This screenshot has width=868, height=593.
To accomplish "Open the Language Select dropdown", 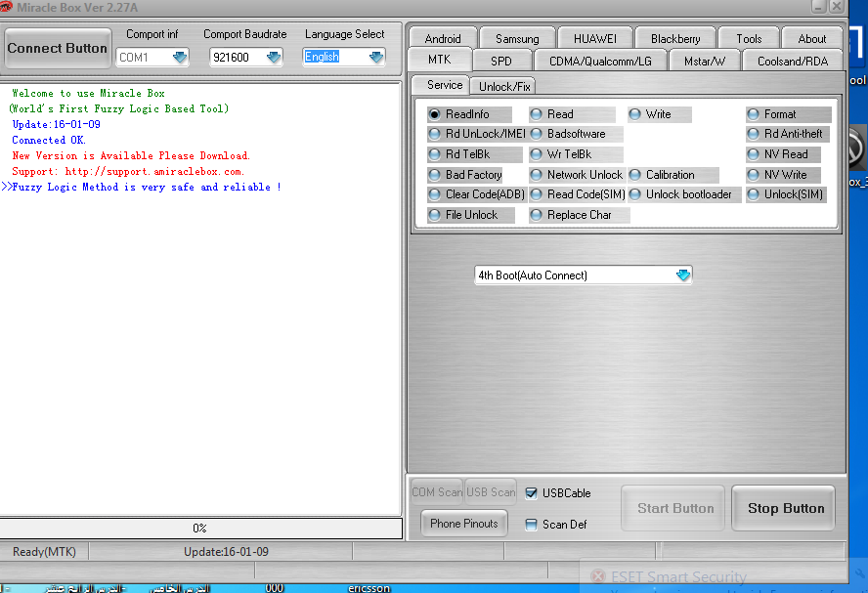I will point(376,57).
